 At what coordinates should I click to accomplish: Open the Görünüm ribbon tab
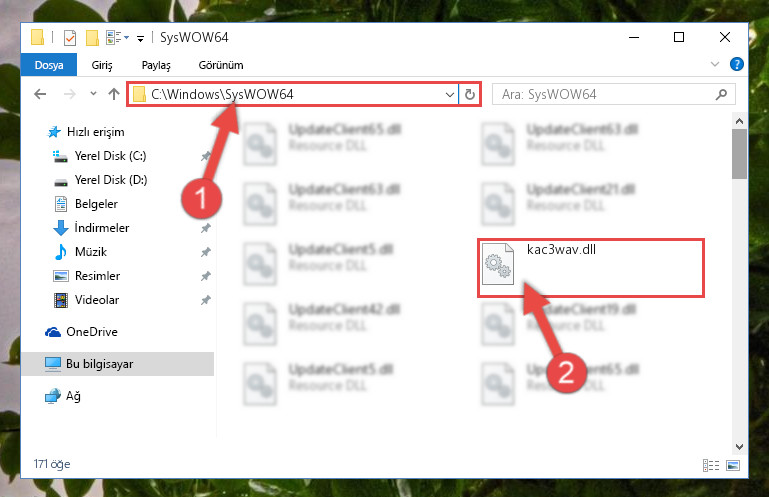click(x=221, y=65)
